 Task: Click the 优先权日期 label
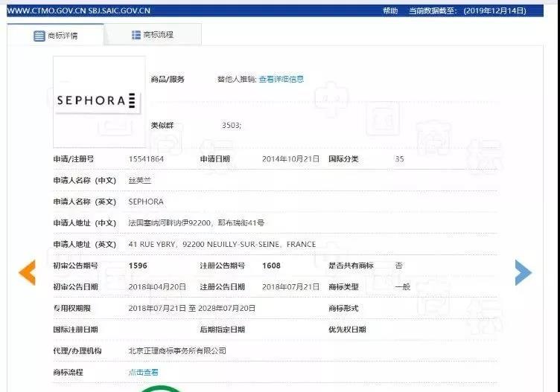tap(347, 330)
